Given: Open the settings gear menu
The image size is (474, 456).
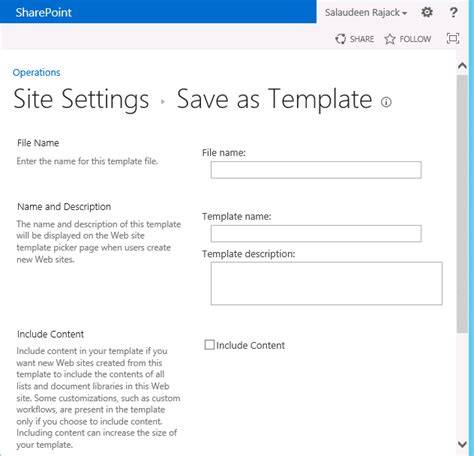Looking at the screenshot, I should pos(427,12).
